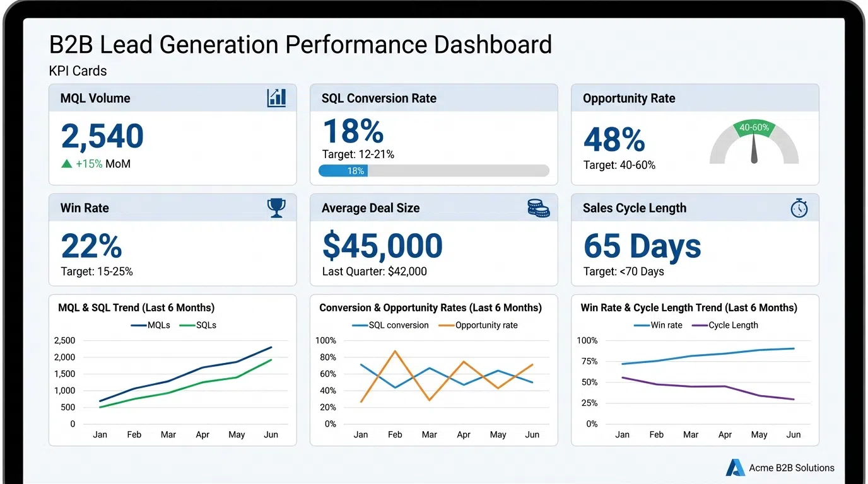The width and height of the screenshot is (868, 484).
Task: Click the Average Deal Size coins icon
Action: click(538, 208)
